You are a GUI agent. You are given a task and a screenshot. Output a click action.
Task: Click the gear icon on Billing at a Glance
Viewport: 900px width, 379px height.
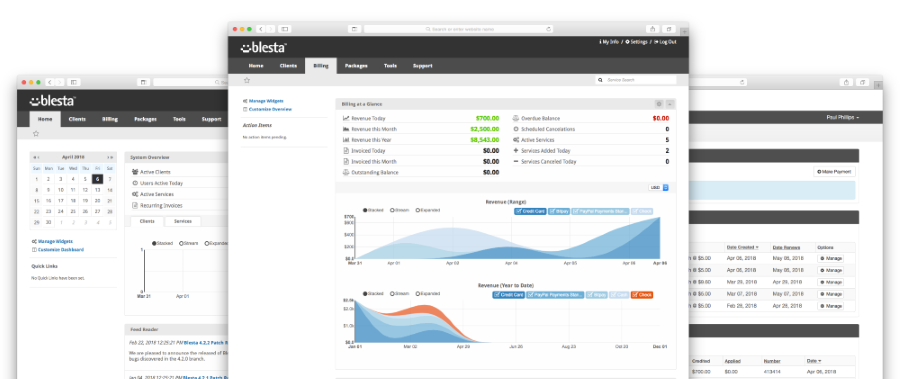point(659,104)
